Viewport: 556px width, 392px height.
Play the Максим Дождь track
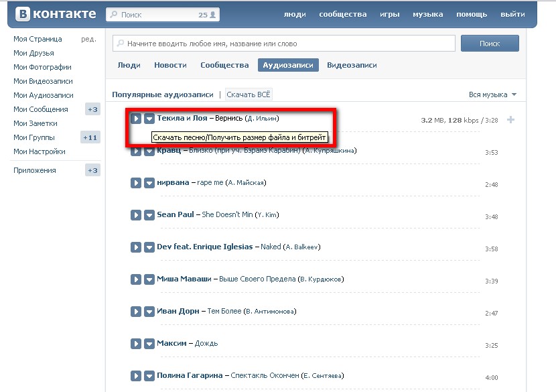point(136,344)
